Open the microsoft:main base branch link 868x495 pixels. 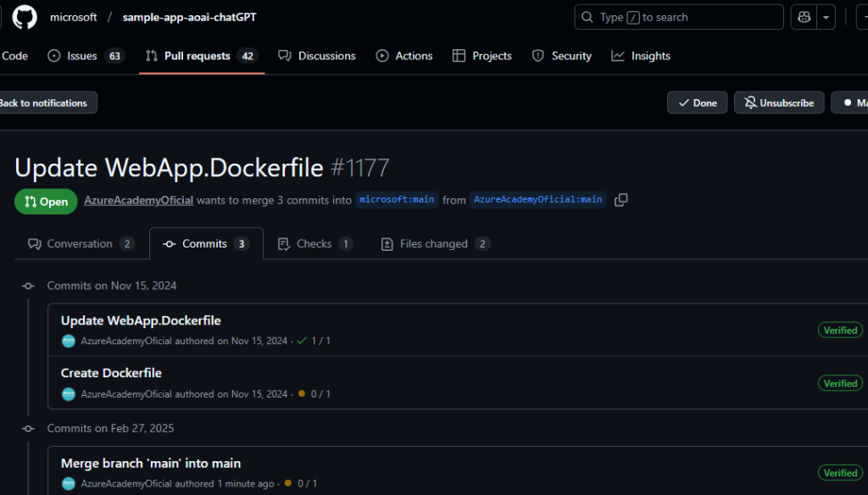pyautogui.click(x=397, y=200)
